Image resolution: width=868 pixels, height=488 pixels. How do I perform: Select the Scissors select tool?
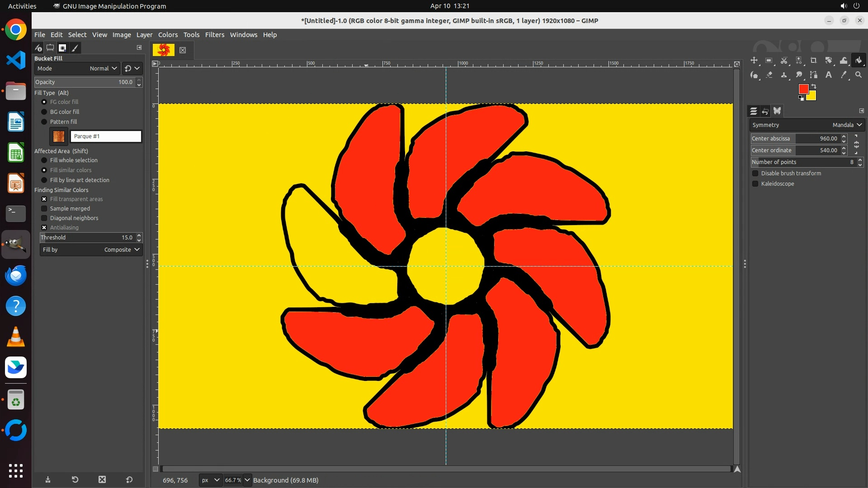coord(784,61)
